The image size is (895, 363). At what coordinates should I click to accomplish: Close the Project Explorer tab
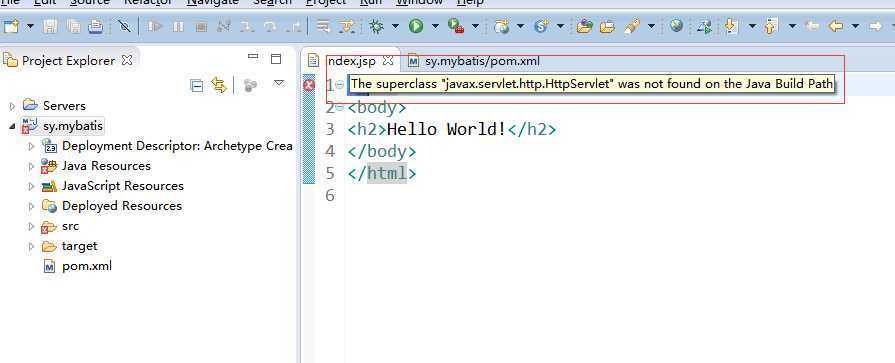127,60
